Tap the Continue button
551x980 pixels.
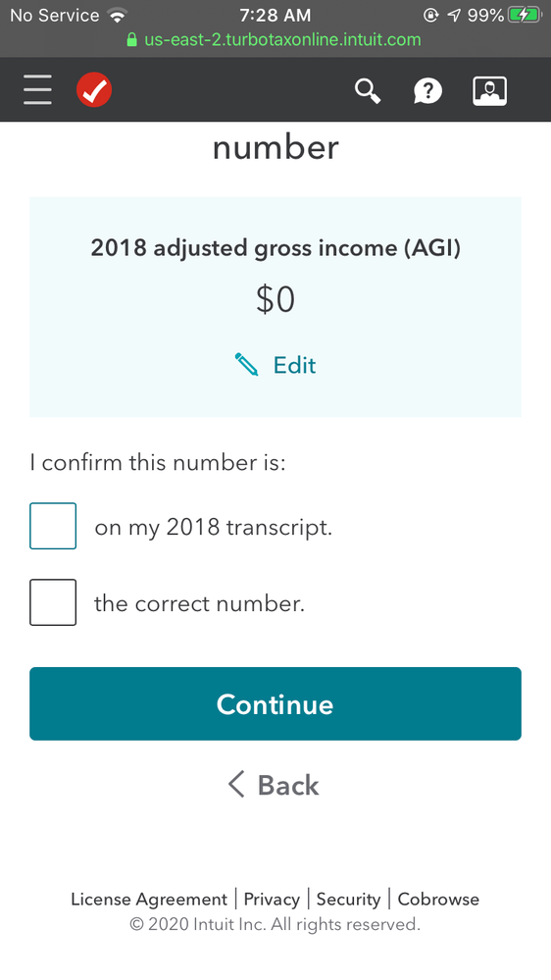click(x=275, y=703)
